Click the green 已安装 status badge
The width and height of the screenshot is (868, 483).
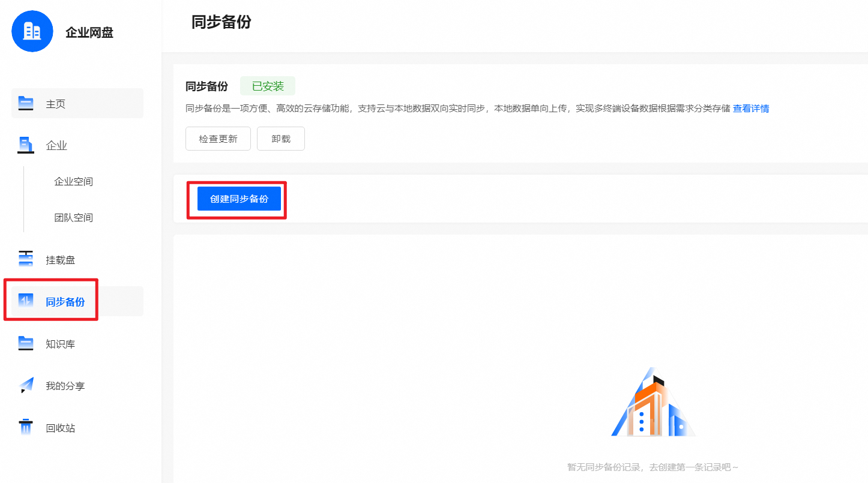click(x=268, y=86)
